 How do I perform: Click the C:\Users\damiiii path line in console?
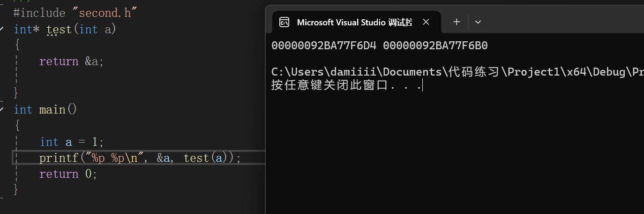coord(450,72)
